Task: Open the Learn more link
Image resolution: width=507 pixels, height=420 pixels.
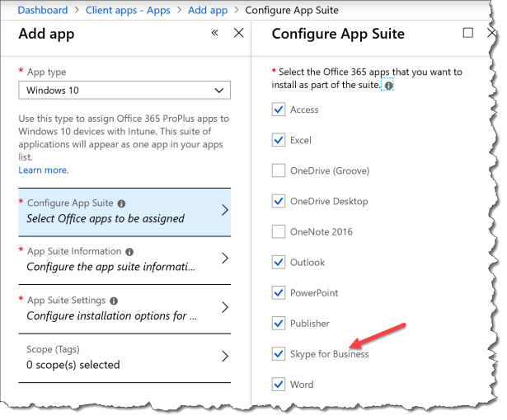Action: pyautogui.click(x=44, y=170)
